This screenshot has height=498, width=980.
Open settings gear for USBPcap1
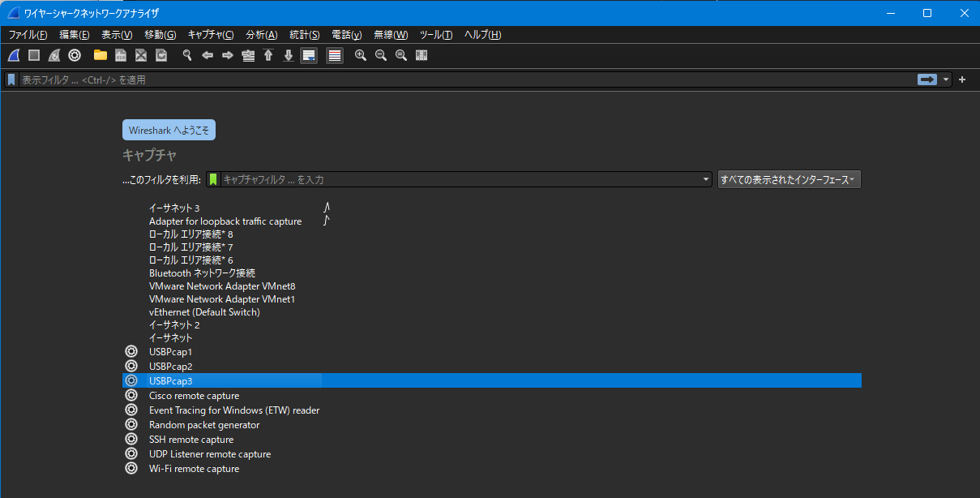click(x=131, y=352)
